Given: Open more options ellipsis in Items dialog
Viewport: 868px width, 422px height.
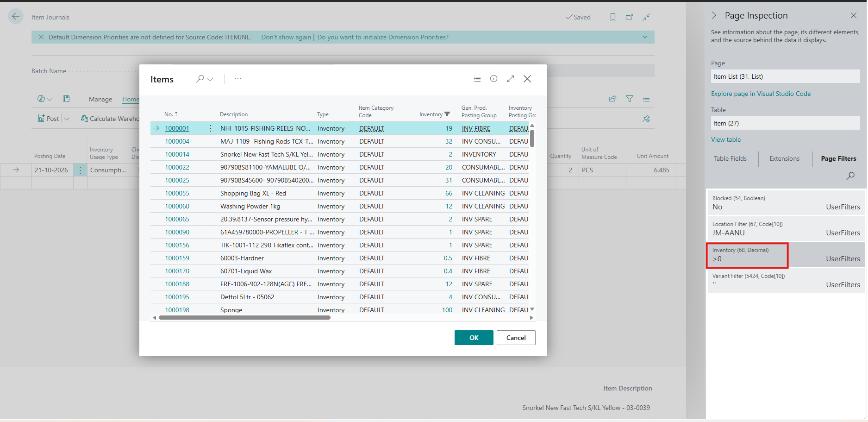Looking at the screenshot, I should 238,79.
